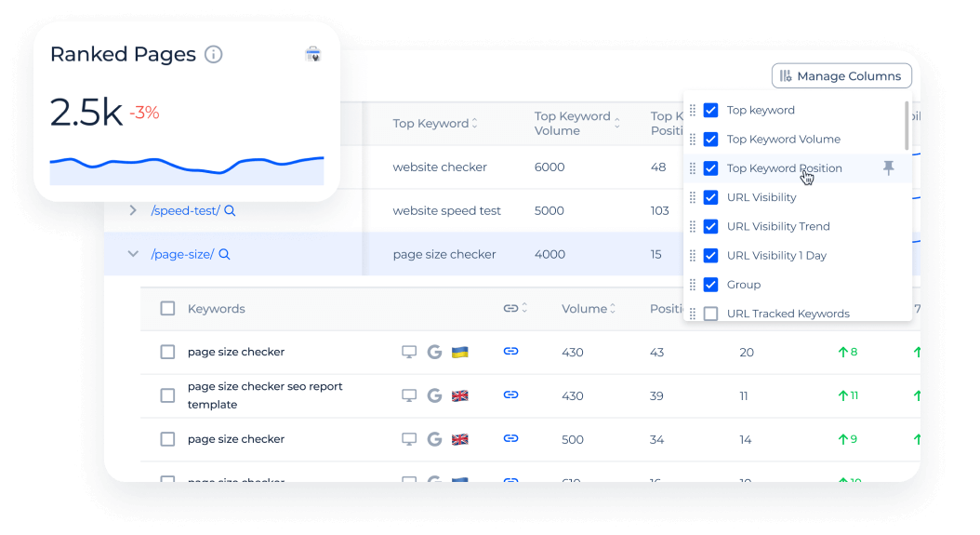Click drag handle next to URL Visibility Trend
Viewport: 980px width, 535px height.
pos(693,226)
